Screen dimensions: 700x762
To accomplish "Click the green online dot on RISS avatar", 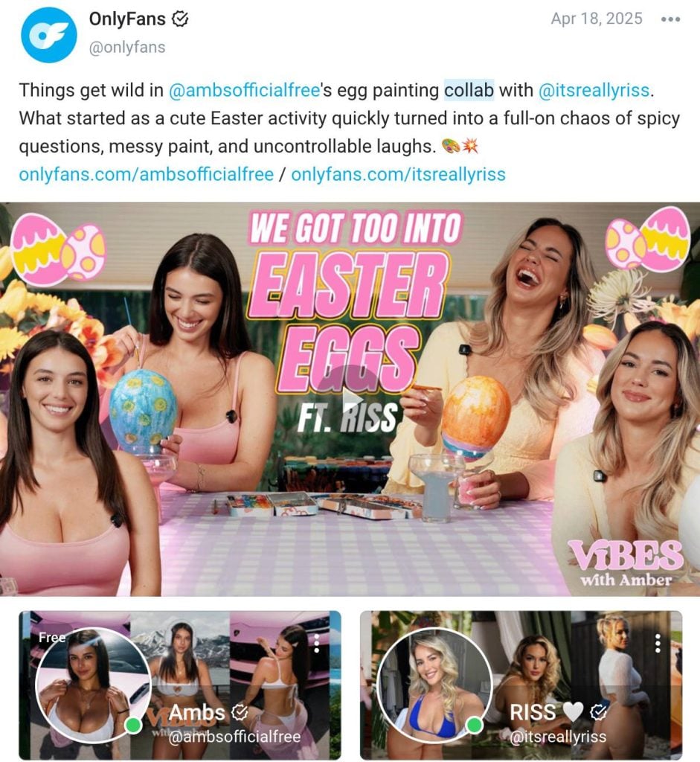I will point(475,725).
